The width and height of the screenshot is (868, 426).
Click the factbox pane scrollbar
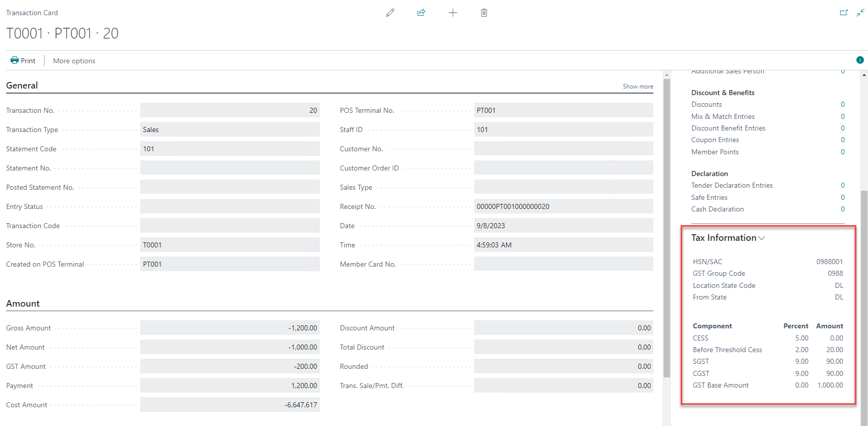pyautogui.click(x=864, y=304)
